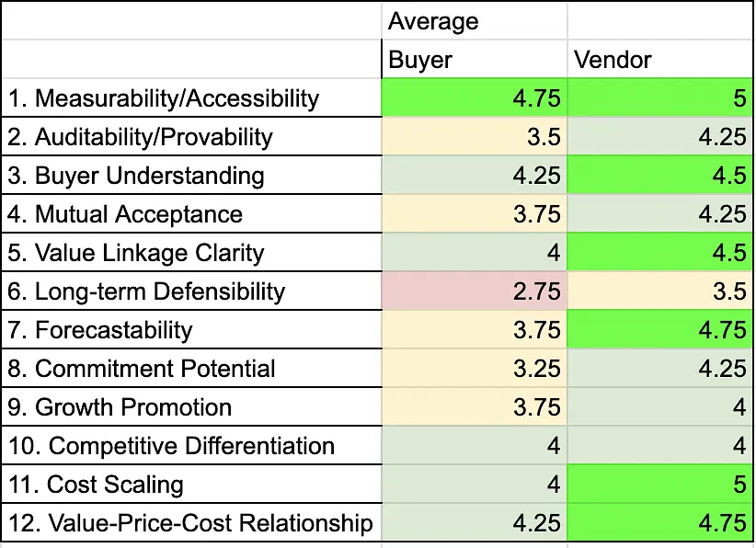Click the Competitive Differentiation label cell
The image size is (756, 548).
point(190,446)
